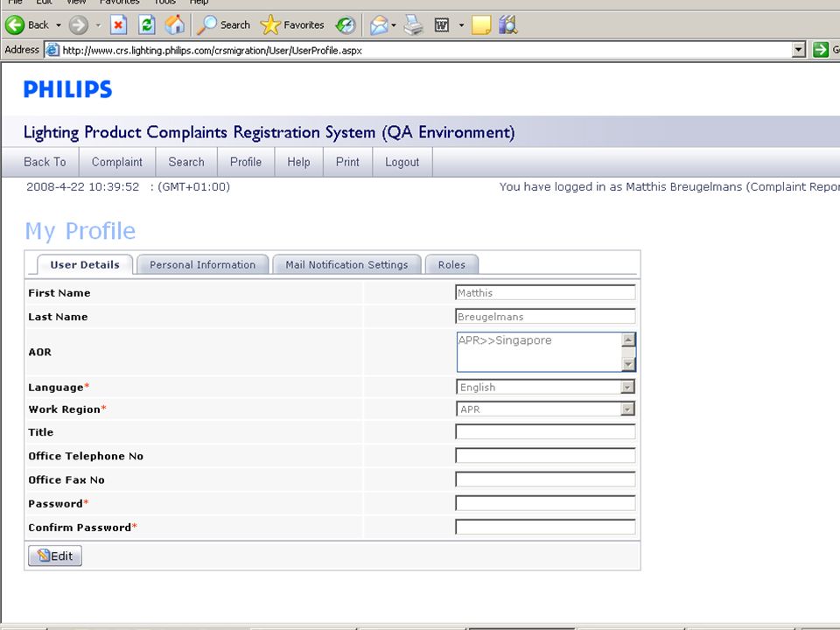Viewport: 840px width, 630px height.
Task: Stop page loading with red X icon
Action: click(x=118, y=24)
